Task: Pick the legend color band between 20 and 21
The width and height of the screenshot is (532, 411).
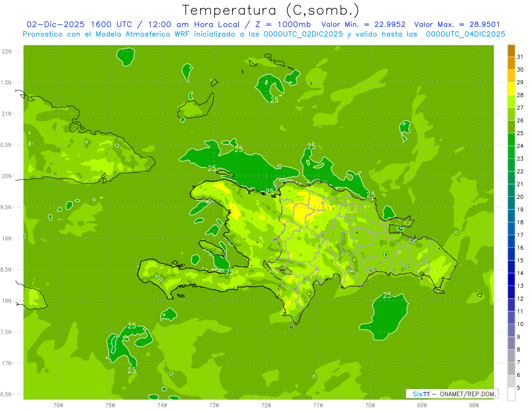Action: pyautogui.click(x=511, y=191)
